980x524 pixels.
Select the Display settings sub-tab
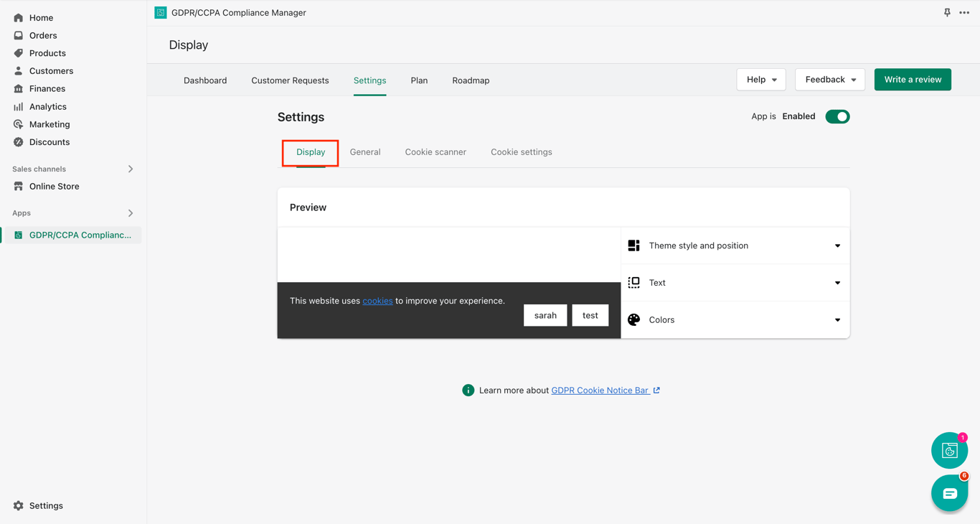[x=311, y=152]
